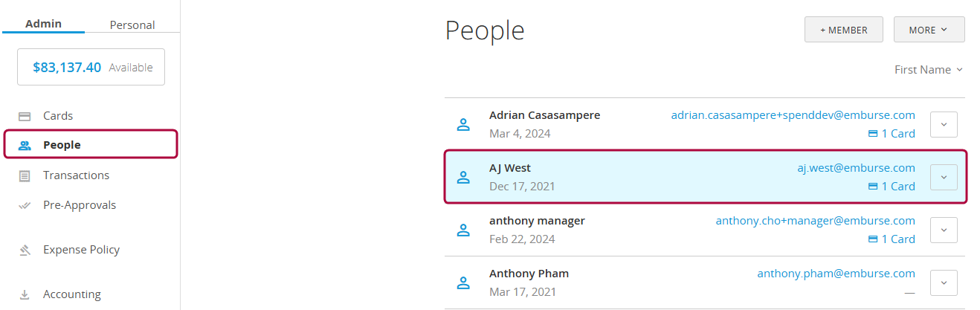Click the People icon in sidebar
This screenshot has height=310, width=980.
coord(25,145)
